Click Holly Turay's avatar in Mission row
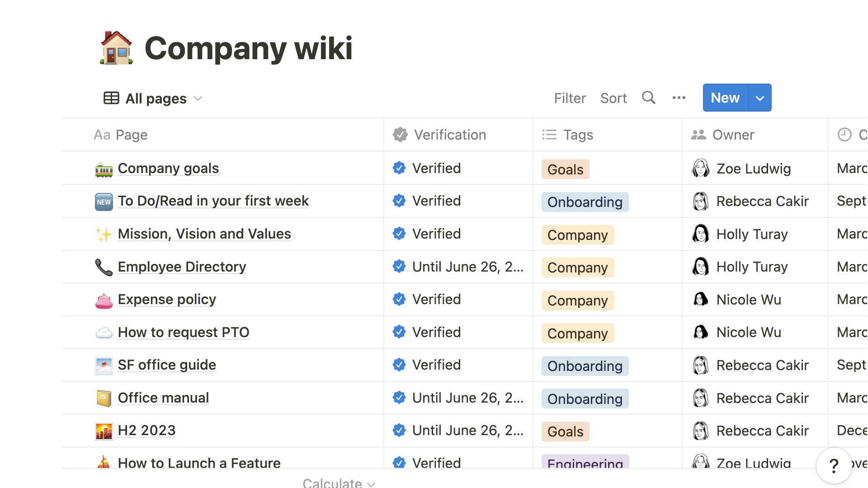Viewport: 868px width, 488px height. (x=701, y=234)
